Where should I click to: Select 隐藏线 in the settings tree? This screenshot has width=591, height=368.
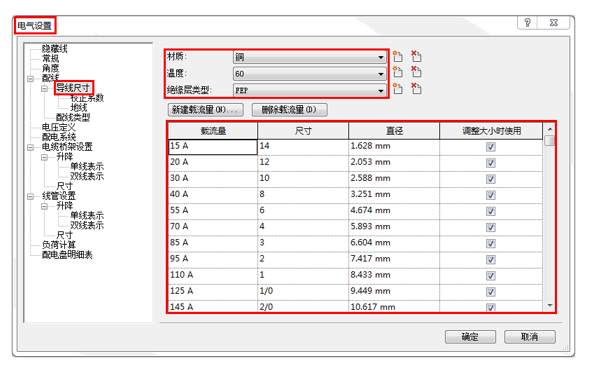54,48
